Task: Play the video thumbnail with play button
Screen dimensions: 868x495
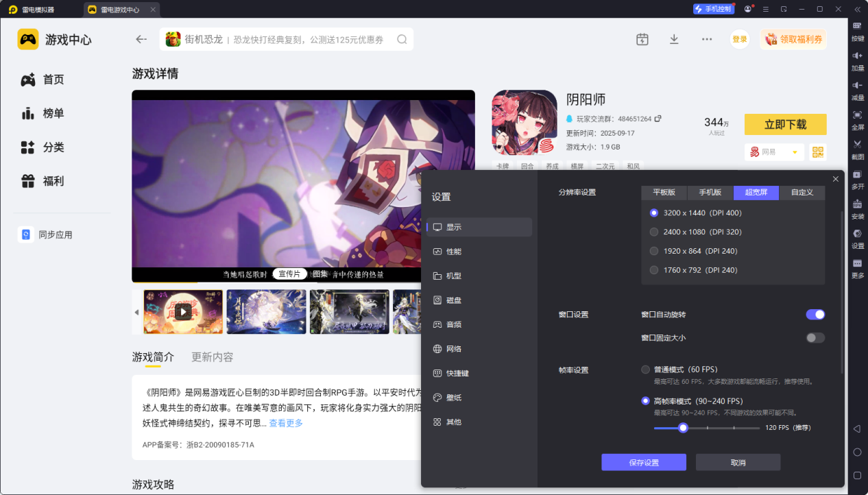Action: pyautogui.click(x=182, y=312)
